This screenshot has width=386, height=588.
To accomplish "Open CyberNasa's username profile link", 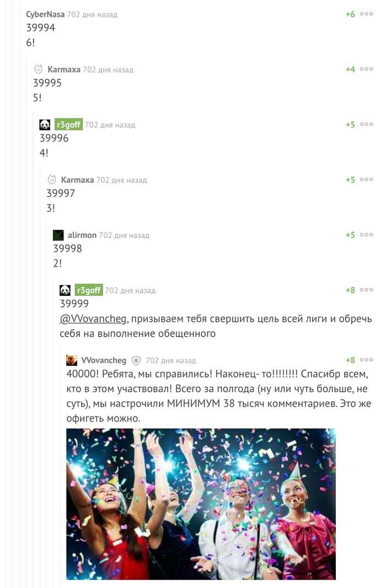I will [x=45, y=14].
